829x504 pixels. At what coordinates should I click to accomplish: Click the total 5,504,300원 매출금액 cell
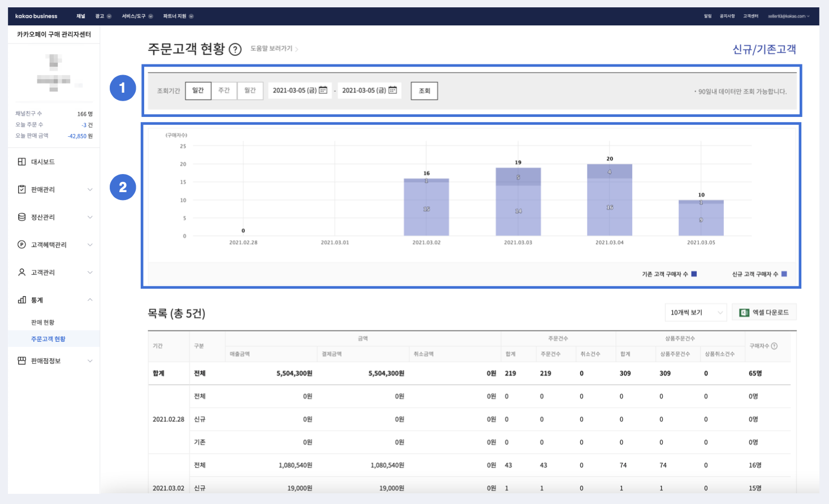[x=294, y=373]
